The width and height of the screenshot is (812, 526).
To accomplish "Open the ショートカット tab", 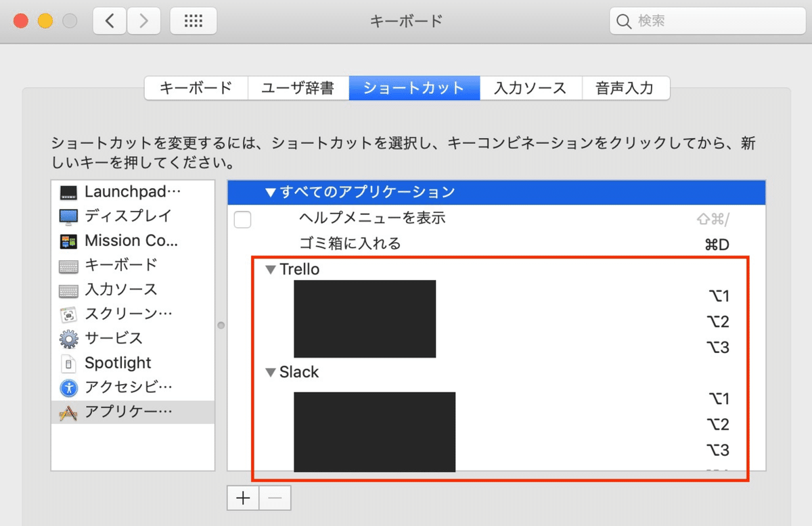I will (x=414, y=89).
